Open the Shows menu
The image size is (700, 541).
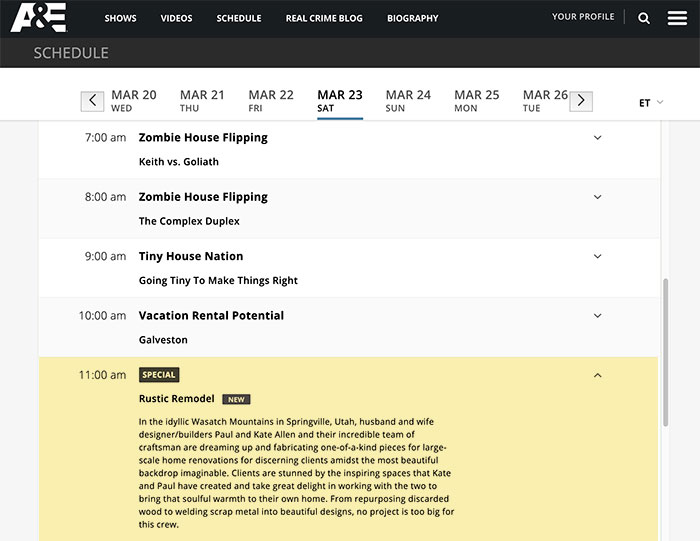click(x=121, y=18)
